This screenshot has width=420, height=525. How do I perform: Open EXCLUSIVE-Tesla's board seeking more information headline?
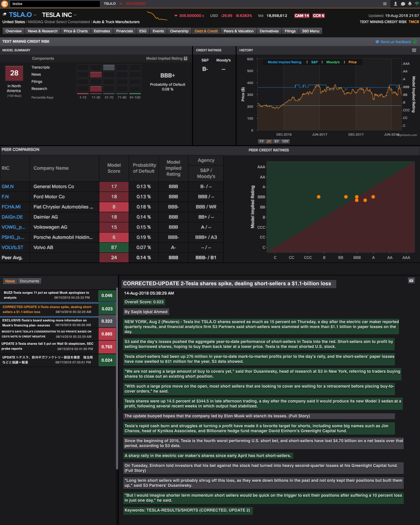pos(49,323)
